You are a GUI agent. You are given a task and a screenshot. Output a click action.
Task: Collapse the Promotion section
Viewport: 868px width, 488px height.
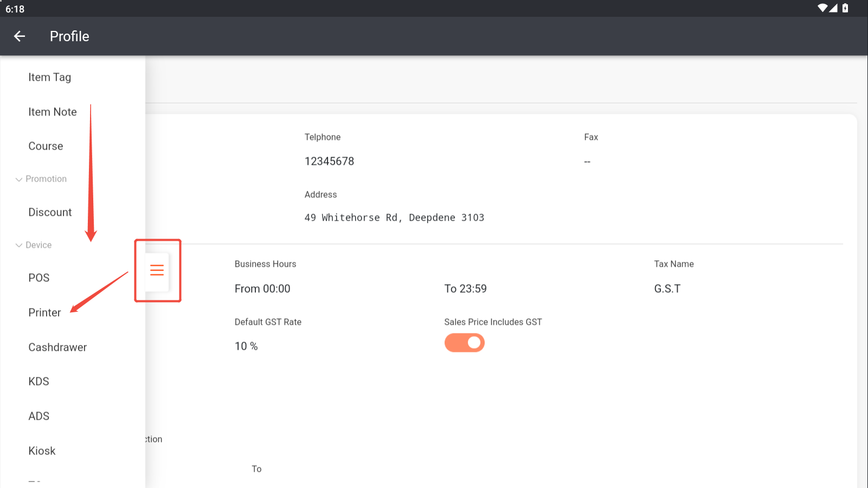click(41, 179)
